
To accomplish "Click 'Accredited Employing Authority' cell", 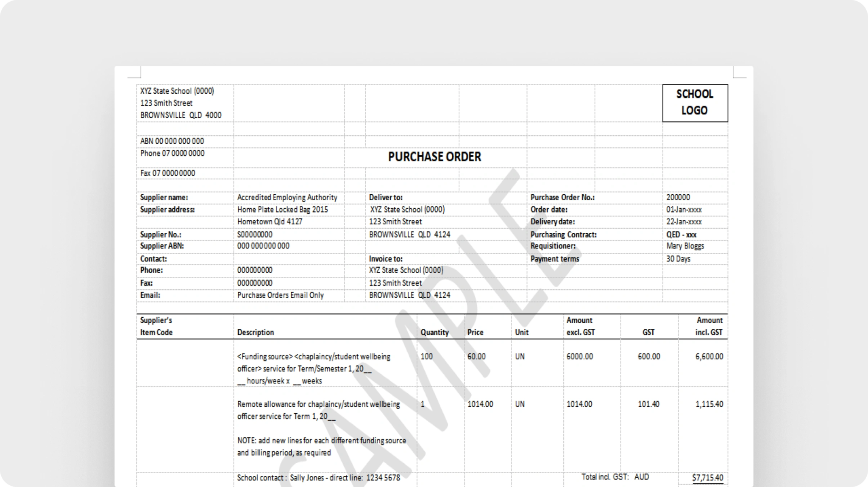I will coord(287,197).
